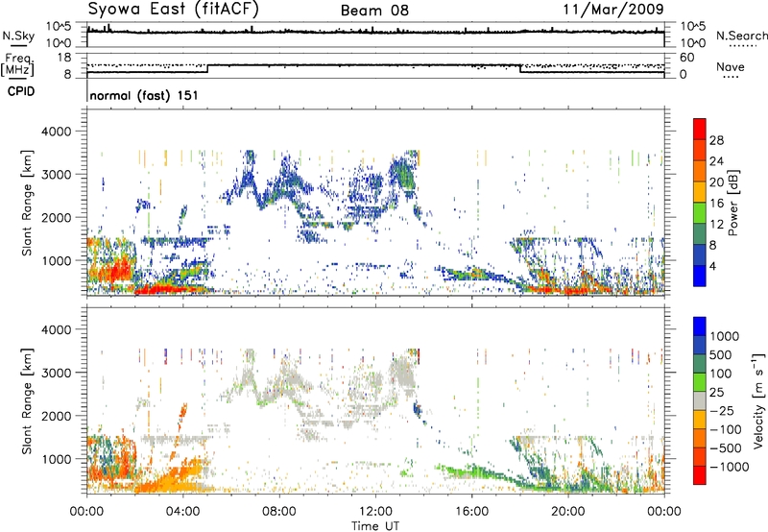Click the '−100' label on Velocity color bar
The width and height of the screenshot is (768, 532).
click(726, 429)
